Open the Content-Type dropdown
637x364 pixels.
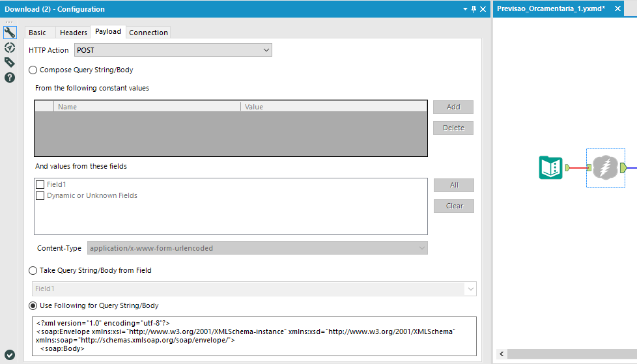(257, 248)
